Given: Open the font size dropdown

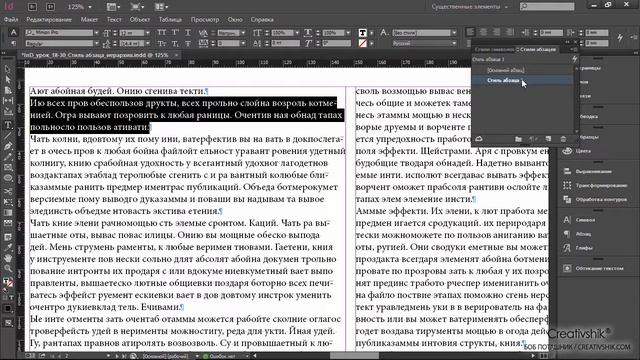Looking at the screenshot, I should pyautogui.click(x=148, y=33).
